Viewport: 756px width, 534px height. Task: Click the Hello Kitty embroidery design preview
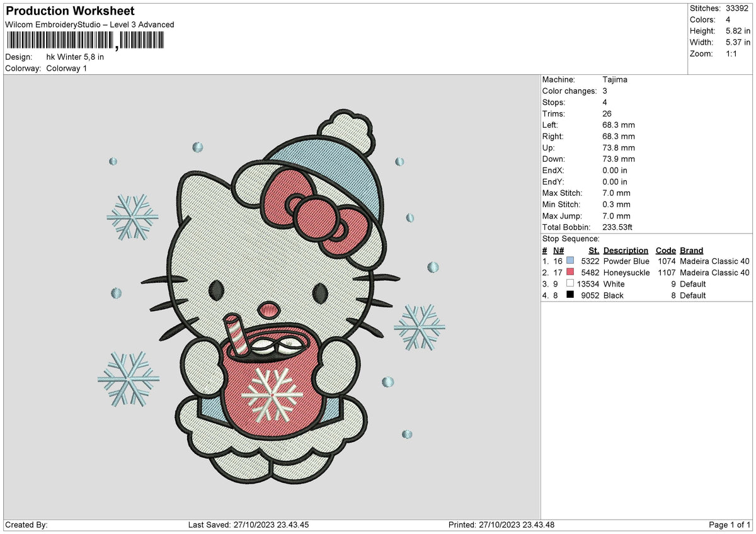coord(272,297)
